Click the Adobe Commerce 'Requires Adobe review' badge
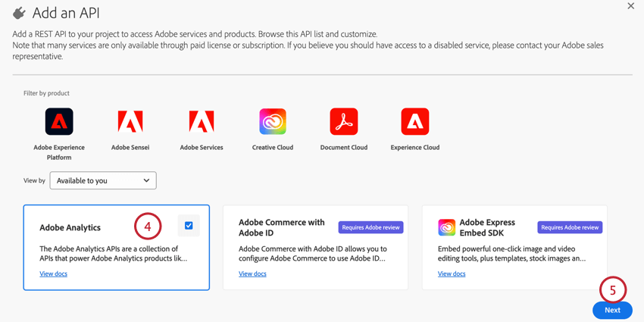This screenshot has height=322, width=644. [370, 227]
